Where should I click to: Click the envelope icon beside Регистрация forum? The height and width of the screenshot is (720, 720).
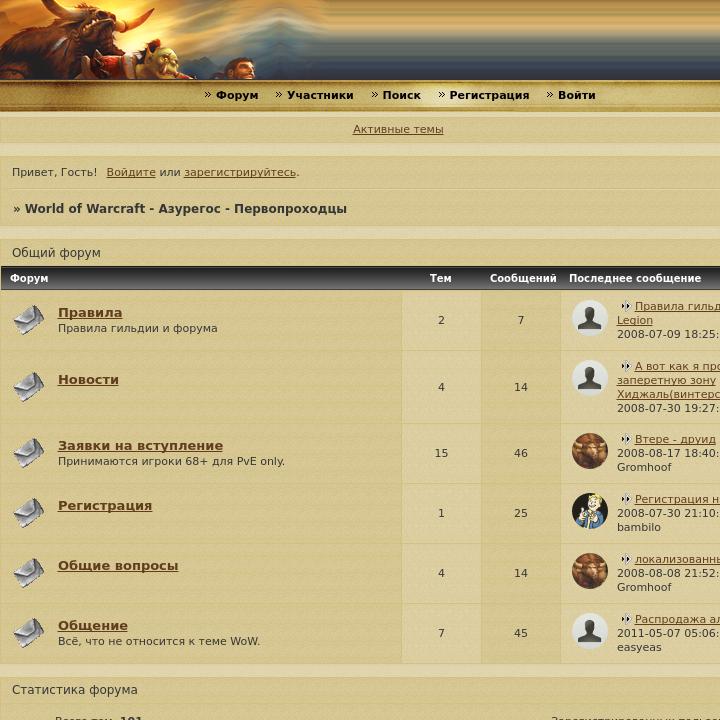[28, 512]
